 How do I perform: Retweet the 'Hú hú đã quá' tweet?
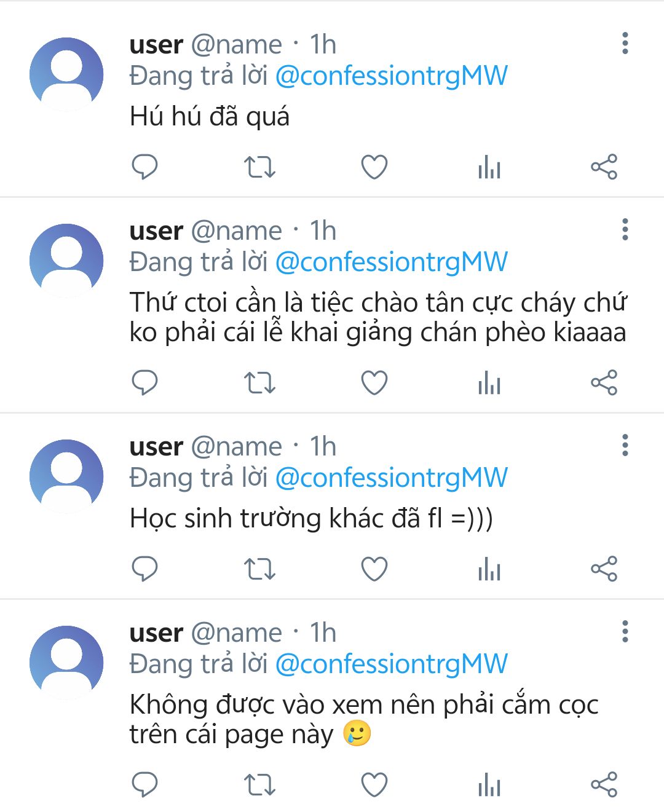click(x=259, y=167)
